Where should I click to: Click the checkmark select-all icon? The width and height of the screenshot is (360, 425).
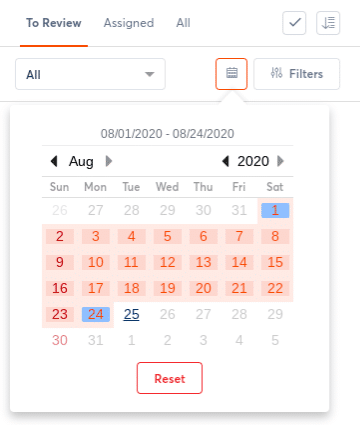[294, 23]
